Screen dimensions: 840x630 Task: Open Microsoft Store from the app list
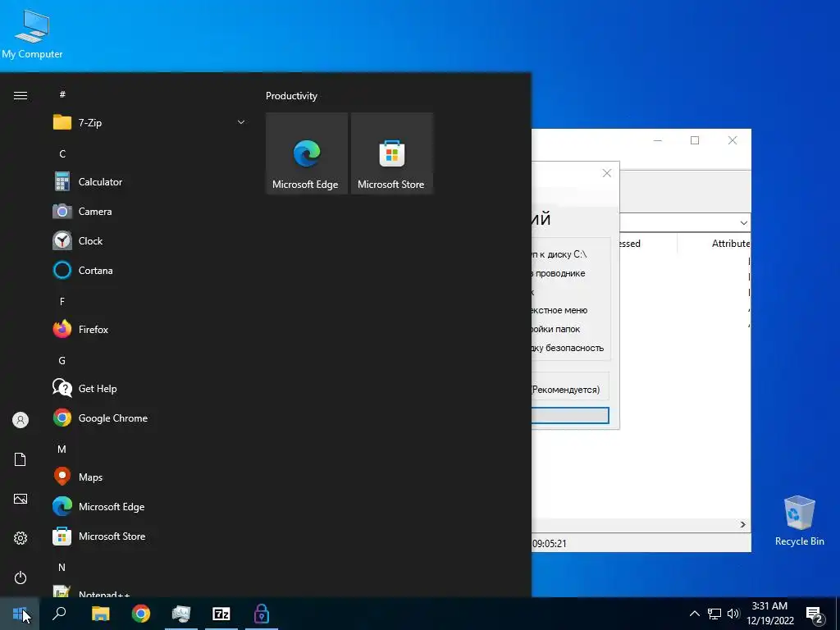tap(150, 536)
